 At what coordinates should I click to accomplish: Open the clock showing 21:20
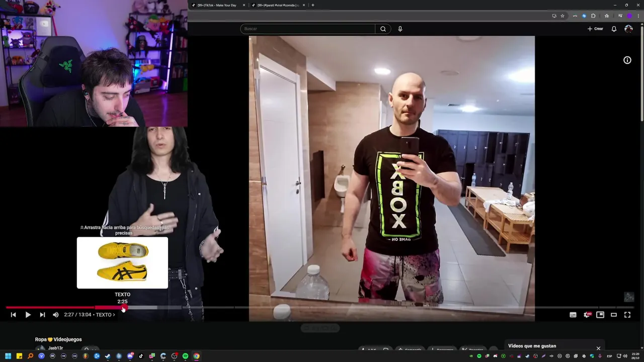(x=635, y=356)
